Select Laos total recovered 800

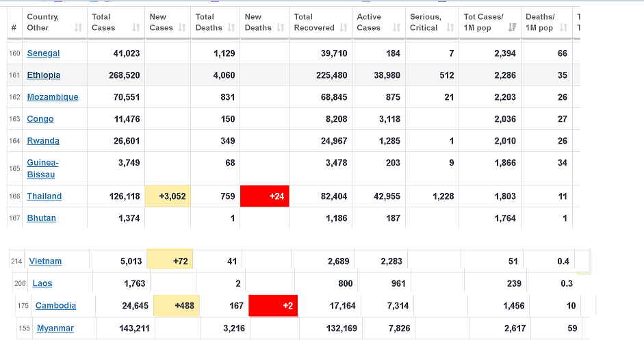click(346, 283)
